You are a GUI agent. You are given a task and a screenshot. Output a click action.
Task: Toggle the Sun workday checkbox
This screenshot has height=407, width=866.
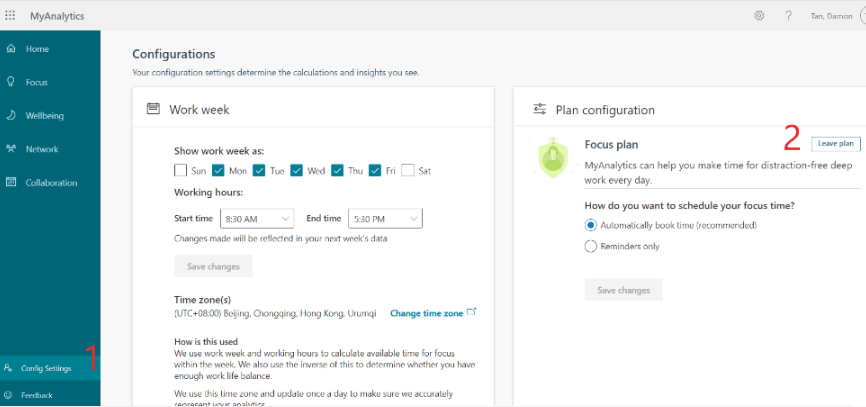pos(180,170)
